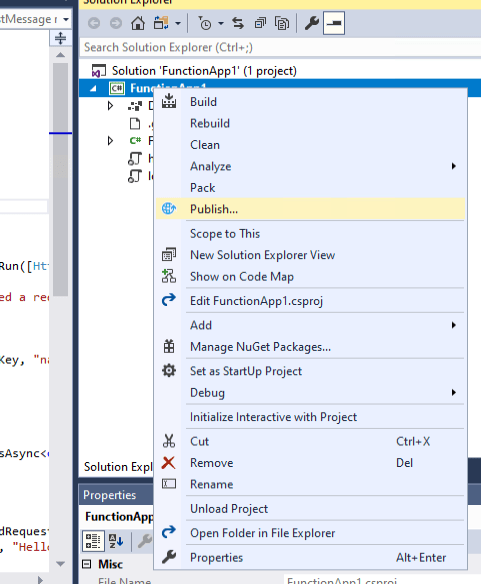The width and height of the screenshot is (481, 584).
Task: Click the Properties panel title
Action: pos(110,495)
